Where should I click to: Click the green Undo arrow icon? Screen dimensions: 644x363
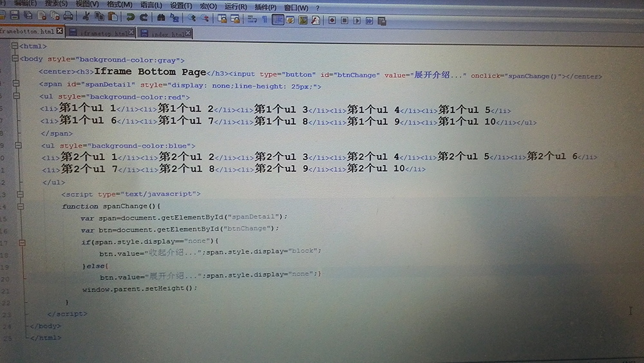[x=130, y=17]
